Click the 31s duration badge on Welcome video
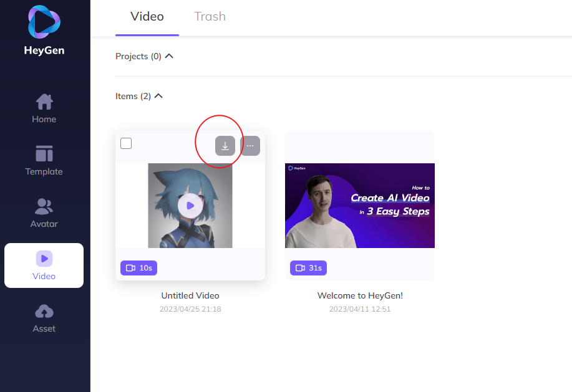This screenshot has height=392, width=572. [x=308, y=267]
